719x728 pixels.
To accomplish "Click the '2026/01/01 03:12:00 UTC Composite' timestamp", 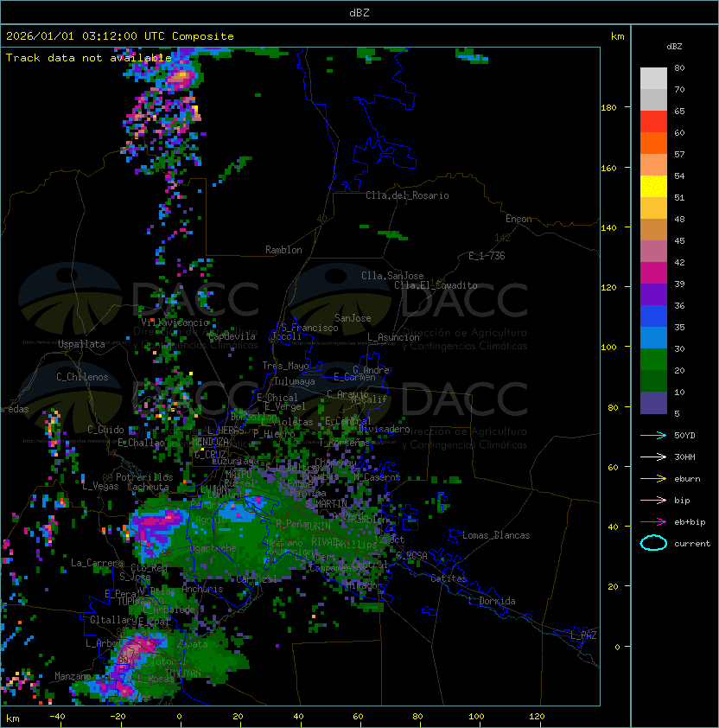I will [120, 36].
